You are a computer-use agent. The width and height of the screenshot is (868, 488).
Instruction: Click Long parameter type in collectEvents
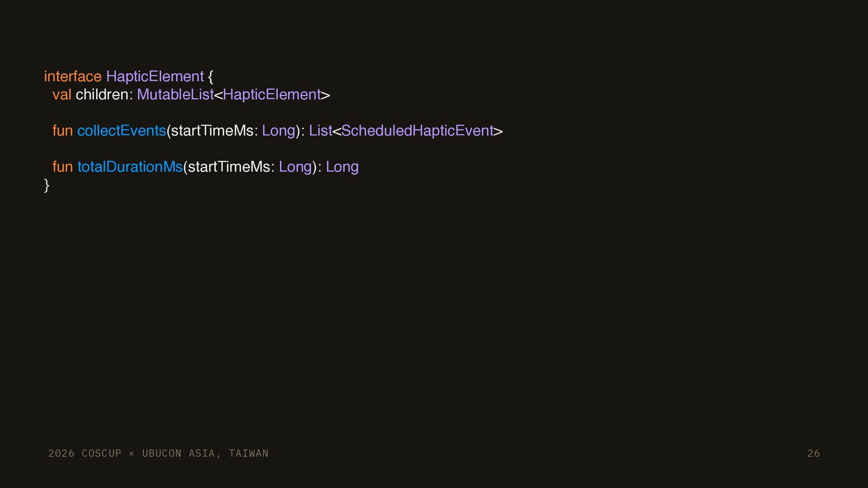click(x=278, y=131)
